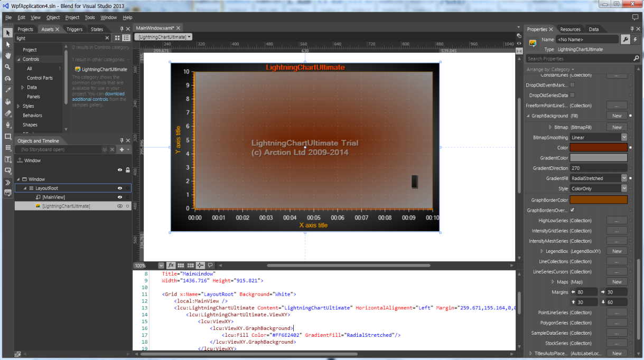
Task: Toggle effect rendering with the fx icon
Action: tap(171, 266)
